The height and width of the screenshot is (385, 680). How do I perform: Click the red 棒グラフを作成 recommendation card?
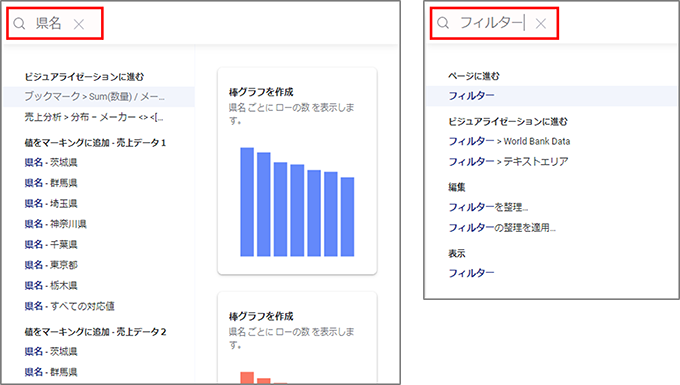297,337
